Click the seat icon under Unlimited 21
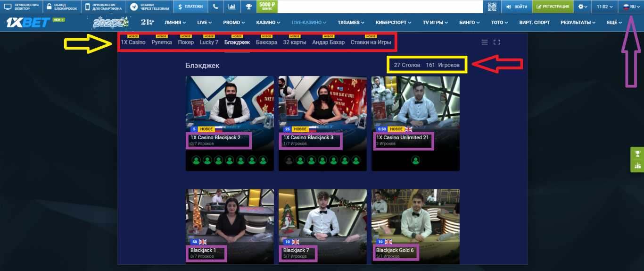The height and width of the screenshot is (271, 644). pyautogui.click(x=416, y=160)
